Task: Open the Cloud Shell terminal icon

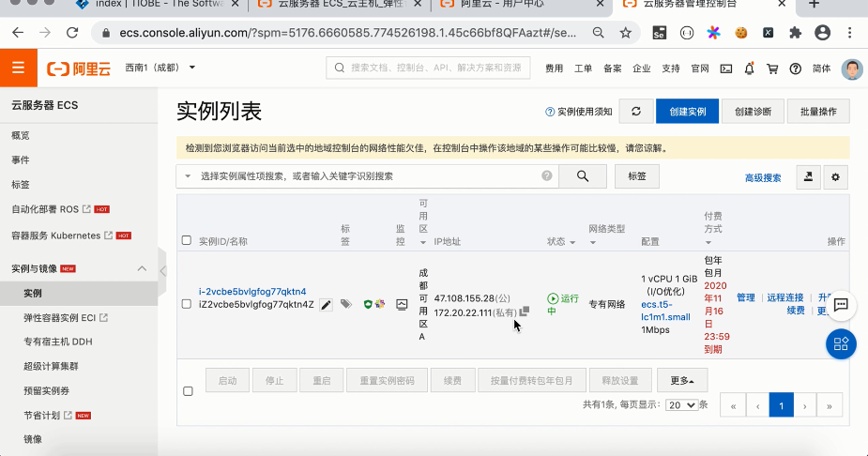Action: [726, 68]
